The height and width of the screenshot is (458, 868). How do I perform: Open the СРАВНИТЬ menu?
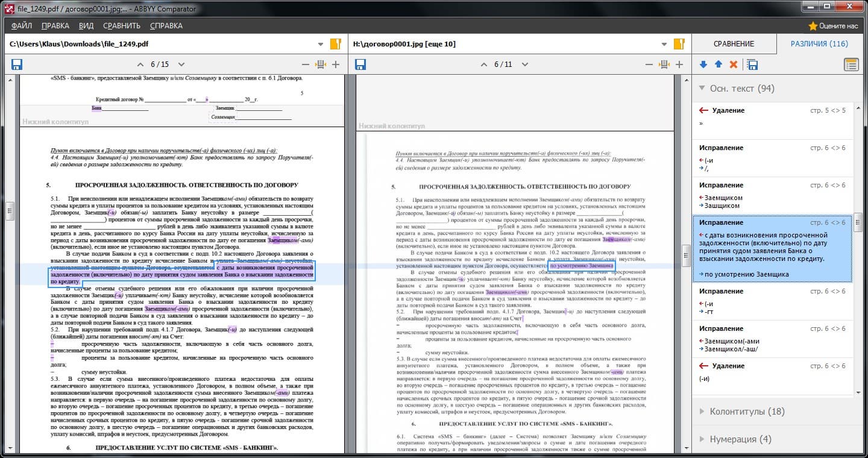click(x=121, y=26)
